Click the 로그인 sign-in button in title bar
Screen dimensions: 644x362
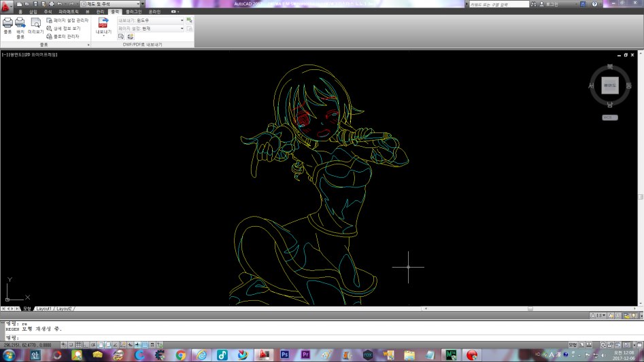point(548,4)
